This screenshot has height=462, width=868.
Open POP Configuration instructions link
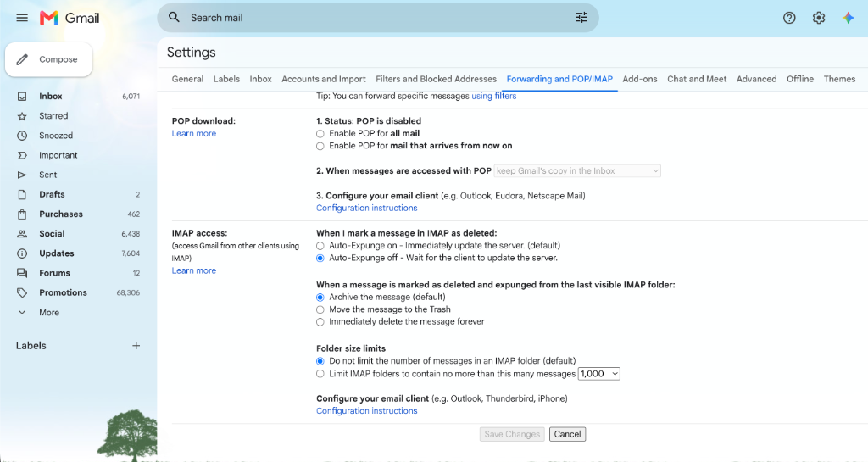pyautogui.click(x=367, y=208)
